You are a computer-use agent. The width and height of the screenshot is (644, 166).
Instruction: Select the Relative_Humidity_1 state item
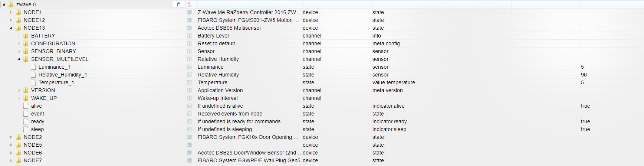click(62, 75)
